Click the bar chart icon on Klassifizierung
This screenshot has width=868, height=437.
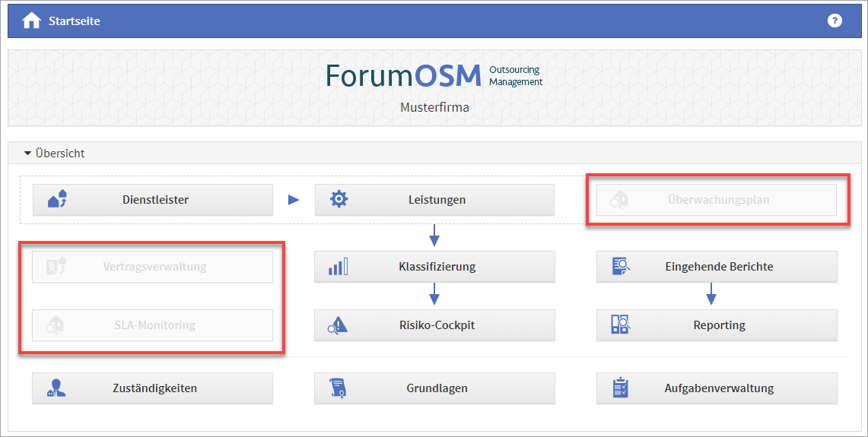click(x=338, y=267)
